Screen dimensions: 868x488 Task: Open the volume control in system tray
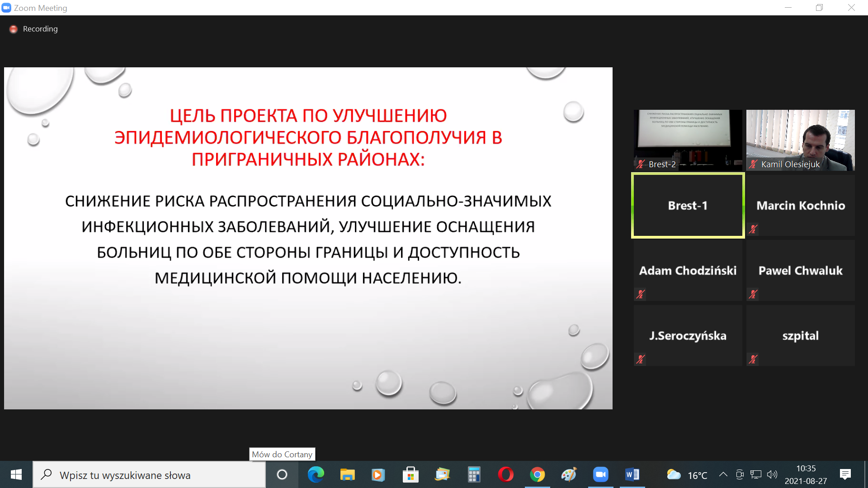pos(772,474)
